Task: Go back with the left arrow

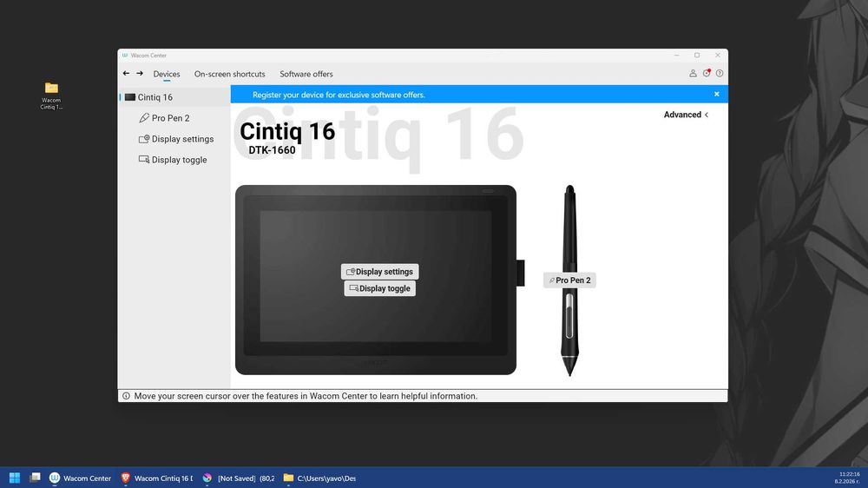Action: pos(126,73)
